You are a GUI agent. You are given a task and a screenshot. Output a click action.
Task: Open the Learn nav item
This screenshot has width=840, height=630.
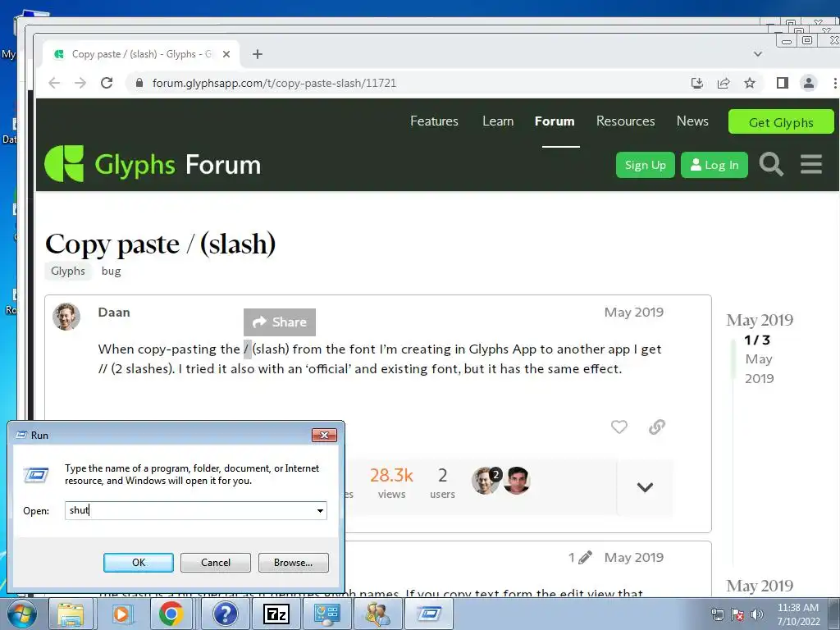point(498,121)
